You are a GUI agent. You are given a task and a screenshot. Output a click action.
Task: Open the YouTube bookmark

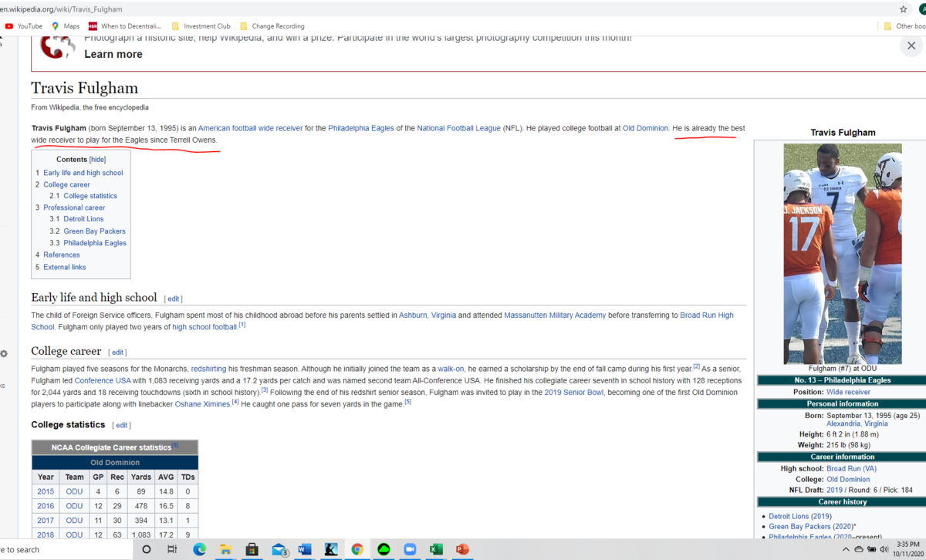tap(24, 26)
